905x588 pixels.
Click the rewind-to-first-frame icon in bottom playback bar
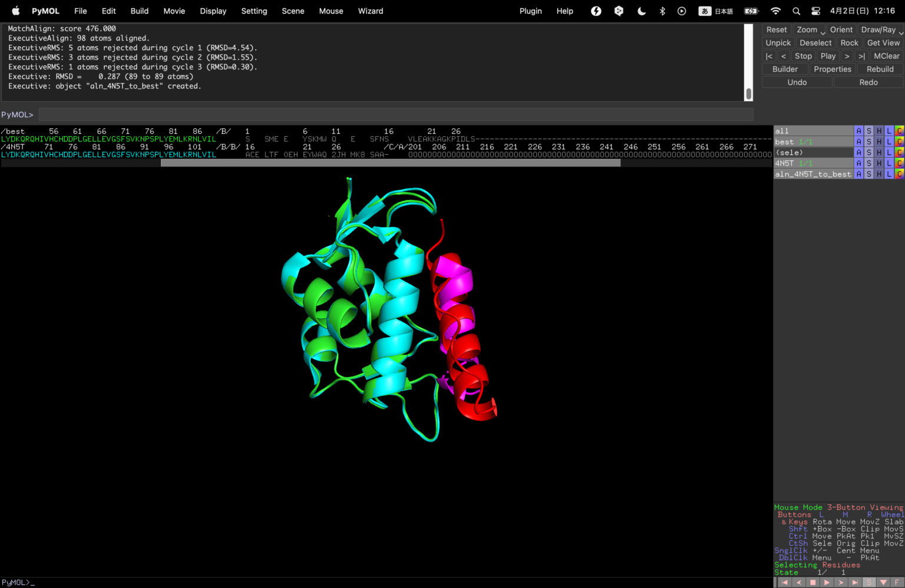coord(784,582)
